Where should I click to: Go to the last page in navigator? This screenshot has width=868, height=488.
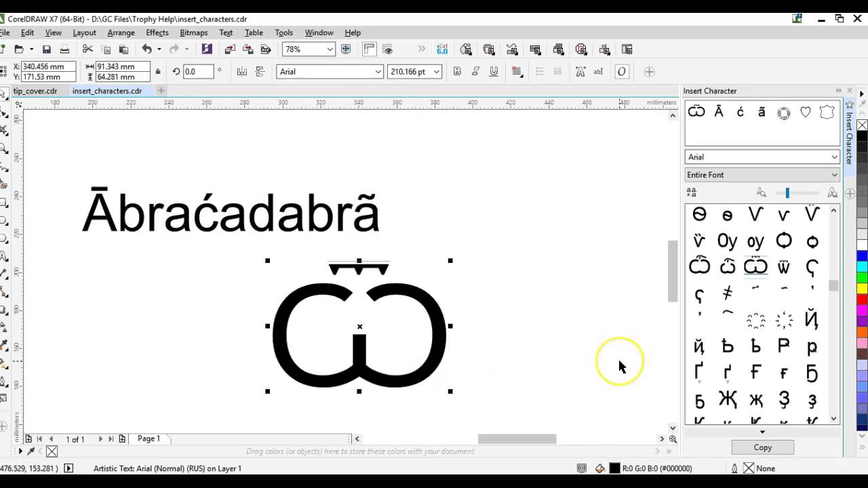[x=111, y=439]
